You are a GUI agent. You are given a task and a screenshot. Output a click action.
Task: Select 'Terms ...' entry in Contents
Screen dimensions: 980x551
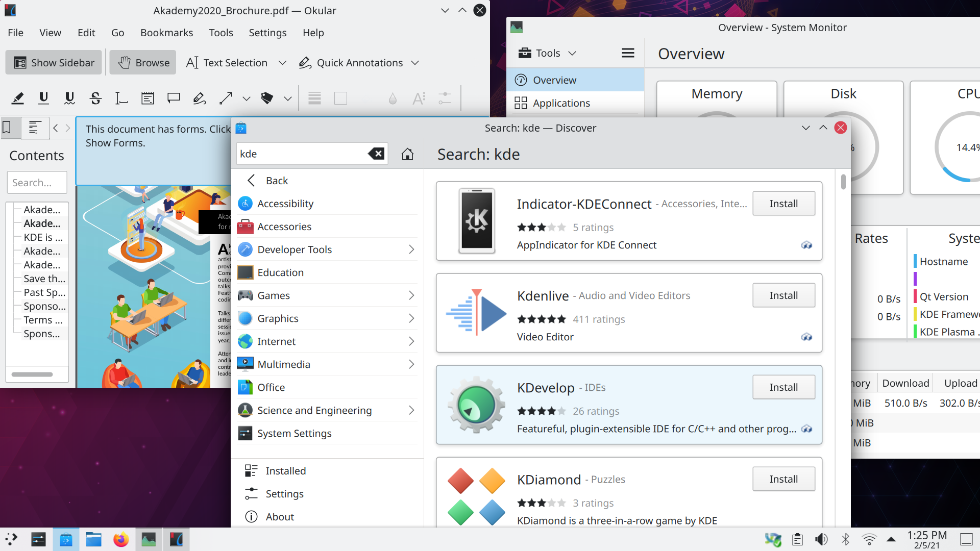pyautogui.click(x=43, y=320)
